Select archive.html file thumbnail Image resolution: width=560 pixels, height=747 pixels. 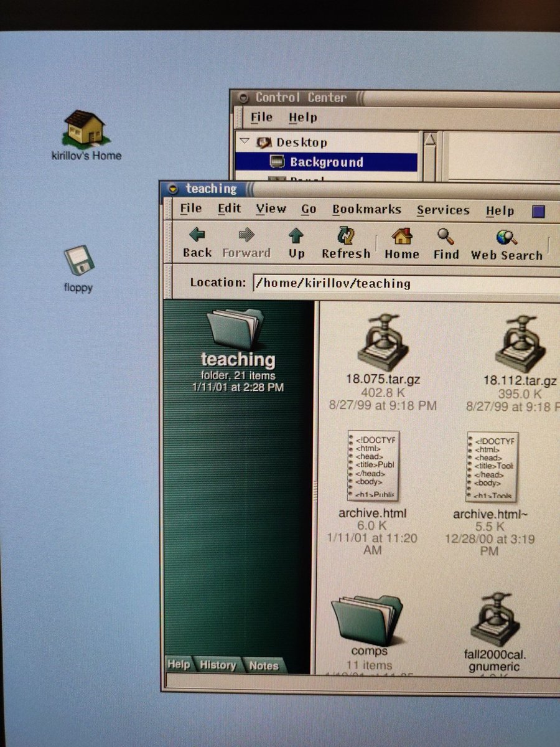(x=373, y=466)
